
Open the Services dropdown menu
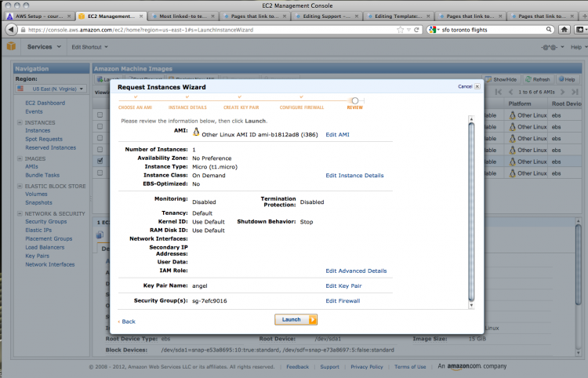click(x=44, y=47)
